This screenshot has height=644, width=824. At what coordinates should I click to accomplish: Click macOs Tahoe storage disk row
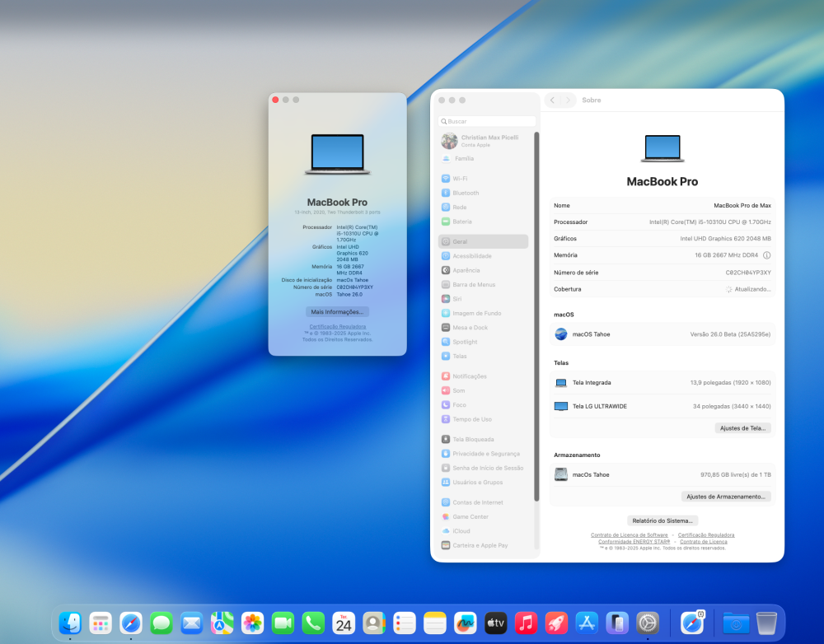662,474
